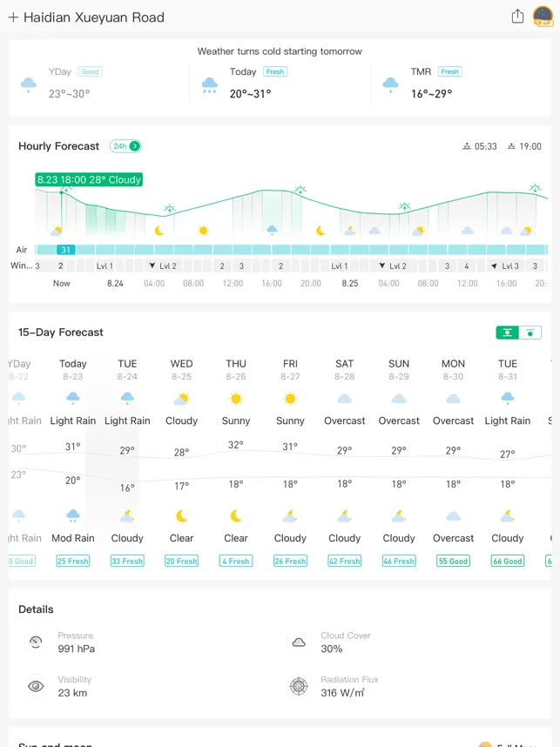Open the 4 Fresh air quality badge
Screen dimensions: 560x747
tap(236, 562)
